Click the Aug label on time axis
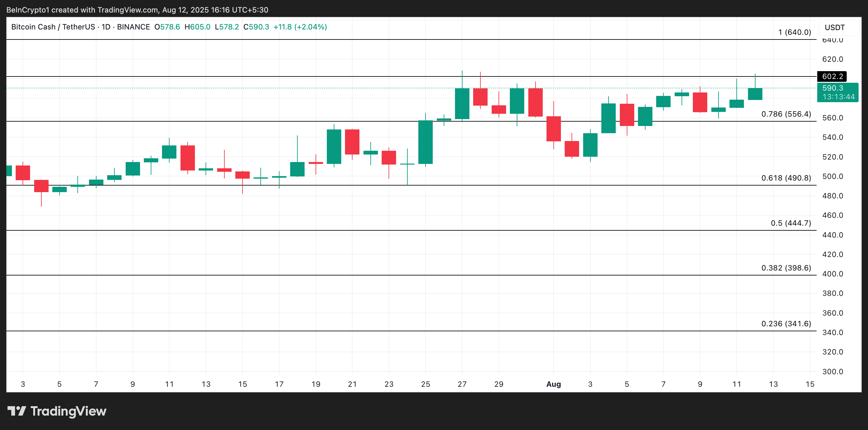Viewport: 868px width, 430px height. (553, 384)
